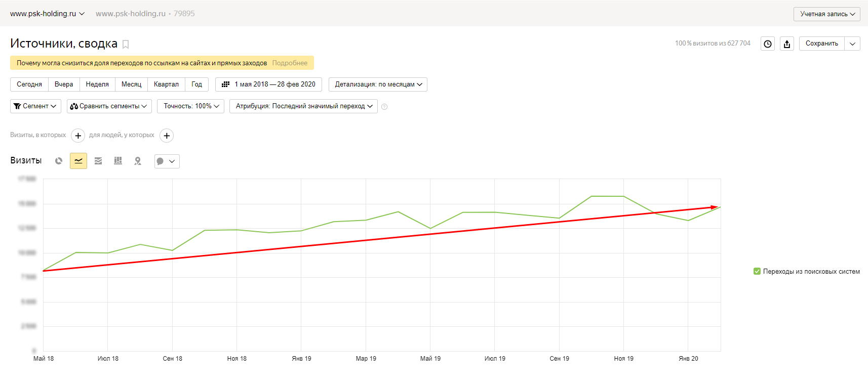868x387 pixels.
Task: Select the stacked area chart icon
Action: [98, 161]
